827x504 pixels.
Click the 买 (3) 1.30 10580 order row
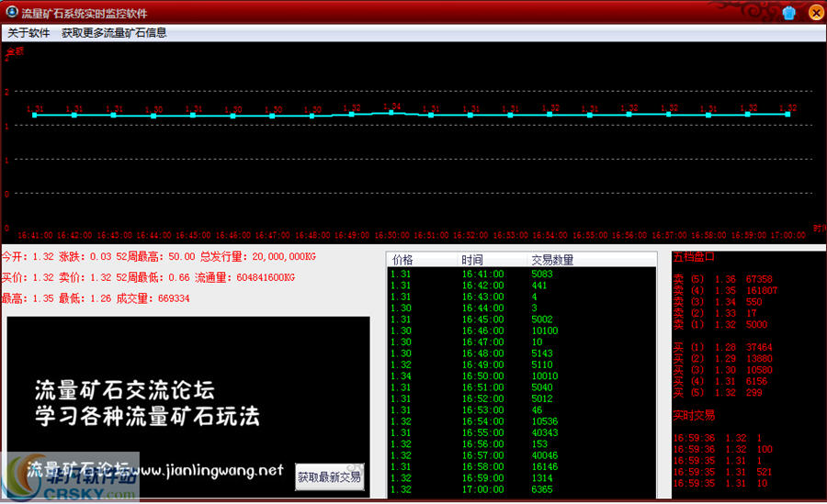click(x=722, y=370)
